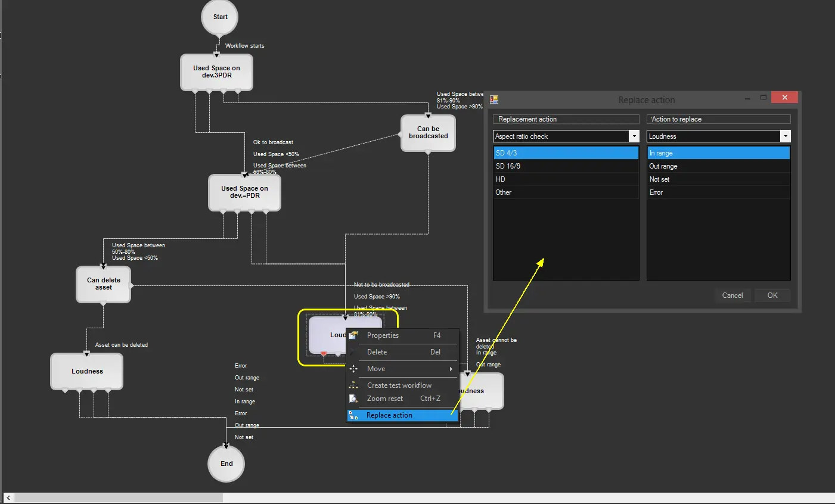
Task: Click the Zoom reset magnifier icon
Action: coord(353,399)
